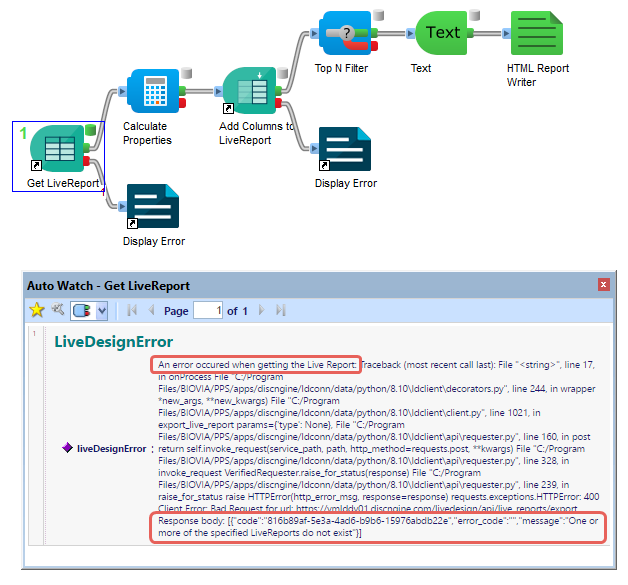Screen dimensions: 628x585
Task: Click the favorite star icon in Auto Watch
Action: (37, 310)
